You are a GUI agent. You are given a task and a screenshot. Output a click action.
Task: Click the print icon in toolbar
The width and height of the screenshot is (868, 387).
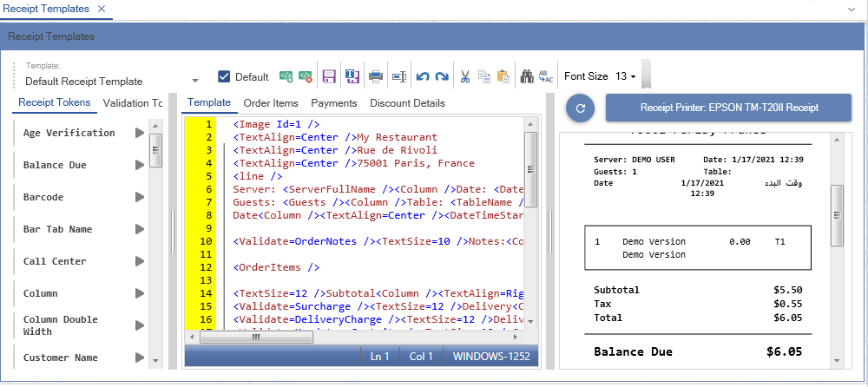click(376, 76)
